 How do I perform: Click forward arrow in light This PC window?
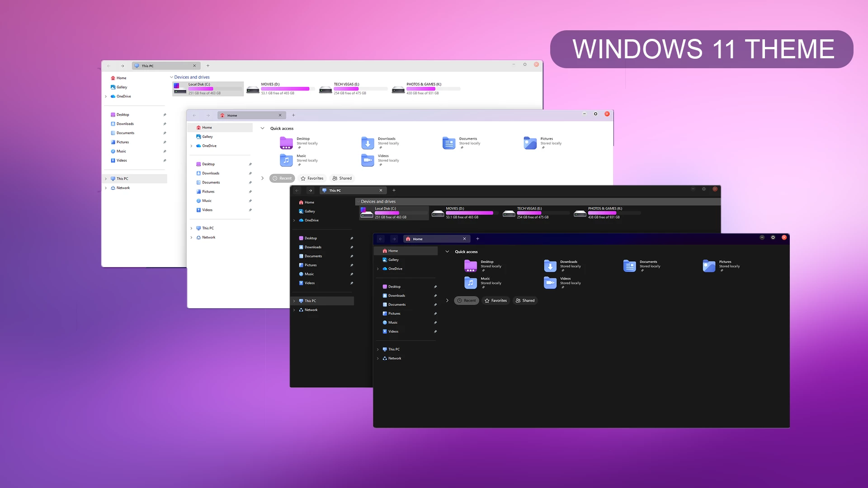click(x=122, y=66)
